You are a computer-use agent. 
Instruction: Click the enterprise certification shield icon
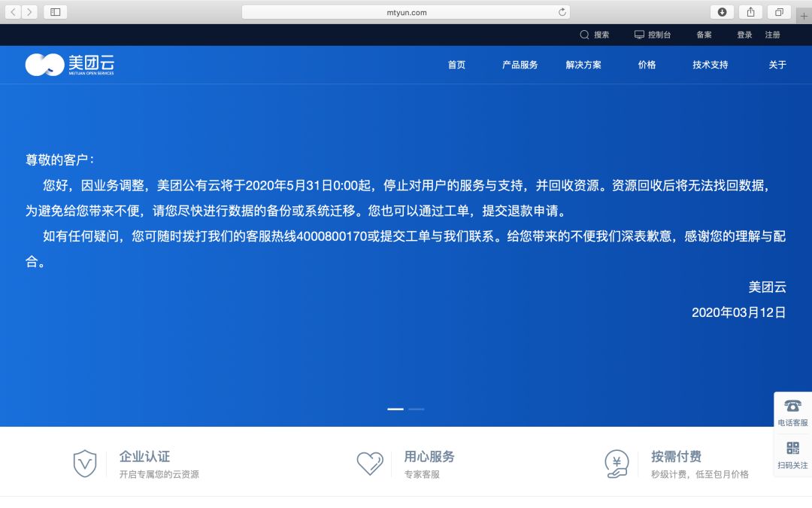(85, 464)
